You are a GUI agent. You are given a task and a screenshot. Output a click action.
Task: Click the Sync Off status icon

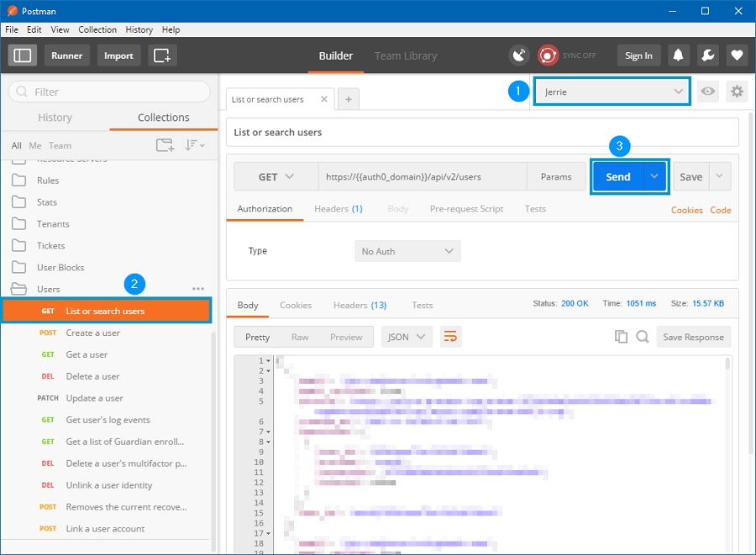(x=548, y=55)
